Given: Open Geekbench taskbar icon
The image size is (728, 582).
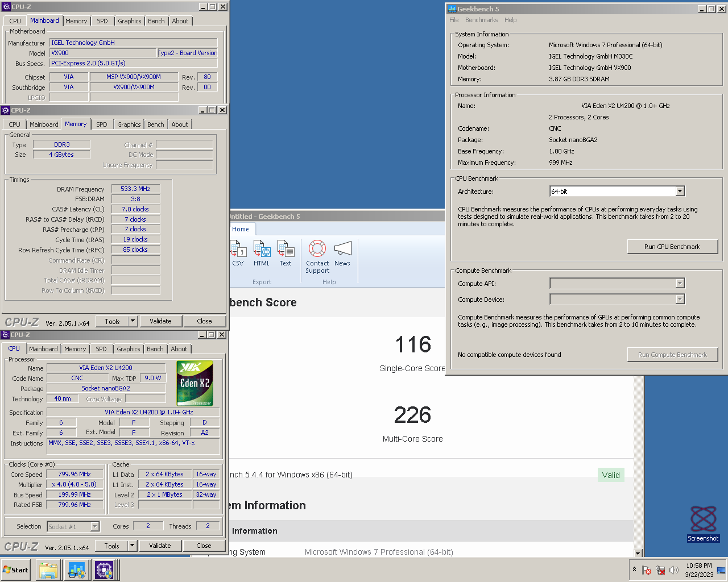Looking at the screenshot, I should coord(76,570).
